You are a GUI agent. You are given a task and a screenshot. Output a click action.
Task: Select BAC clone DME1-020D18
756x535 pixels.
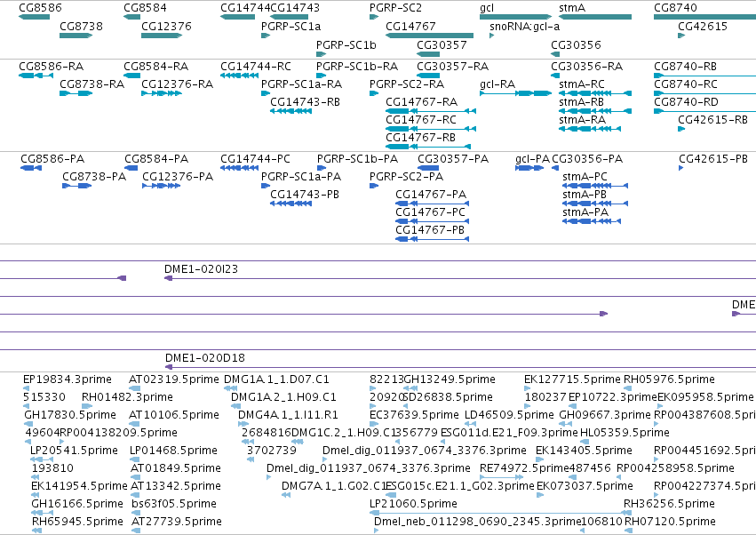460,368
